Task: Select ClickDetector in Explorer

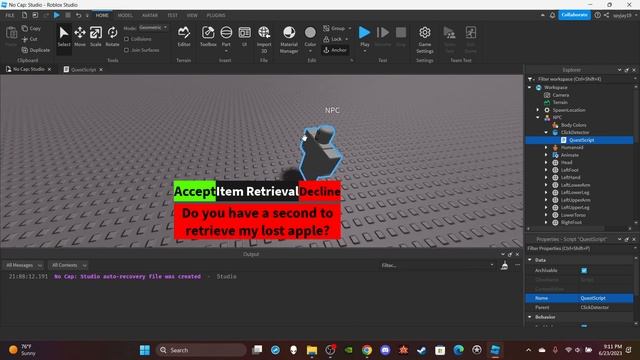Action: point(575,132)
